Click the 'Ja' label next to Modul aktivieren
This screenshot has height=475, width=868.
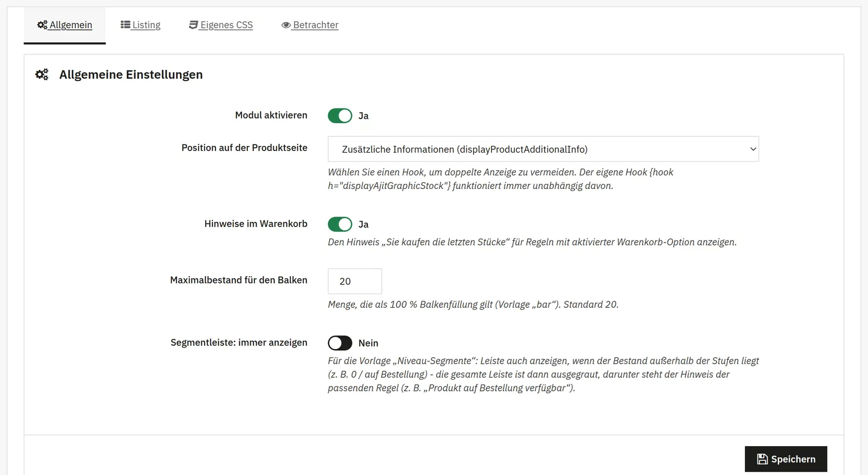click(363, 116)
